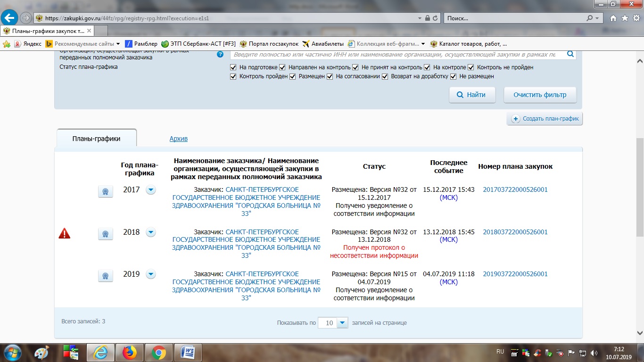Switch to the 'Архив' tab
Screen dimensions: 644x362
[x=179, y=139]
